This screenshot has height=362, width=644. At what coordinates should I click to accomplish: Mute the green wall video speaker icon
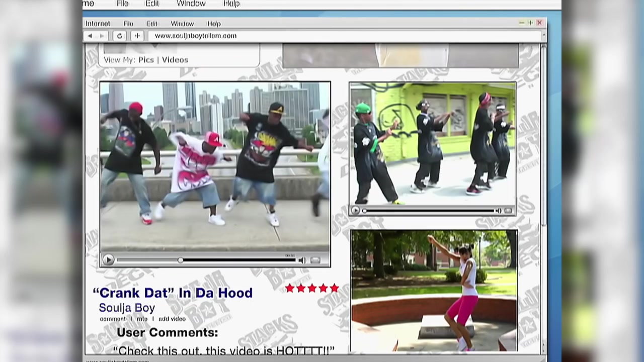[499, 211]
